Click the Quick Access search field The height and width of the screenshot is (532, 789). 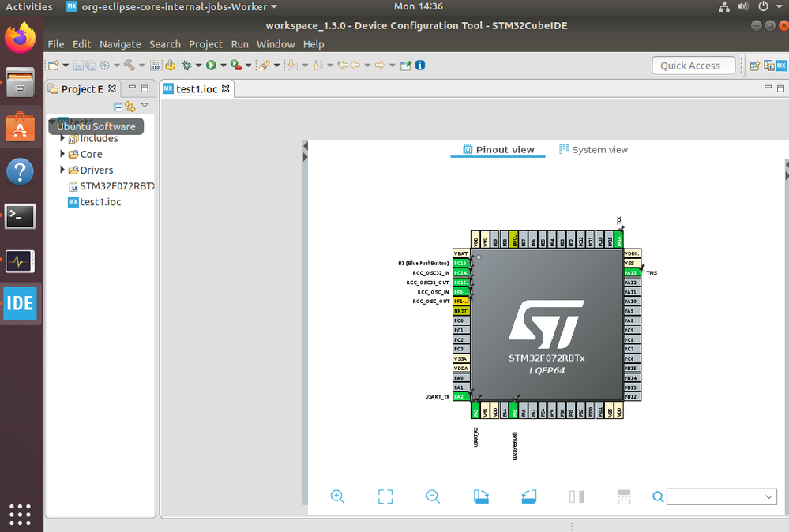(x=693, y=66)
